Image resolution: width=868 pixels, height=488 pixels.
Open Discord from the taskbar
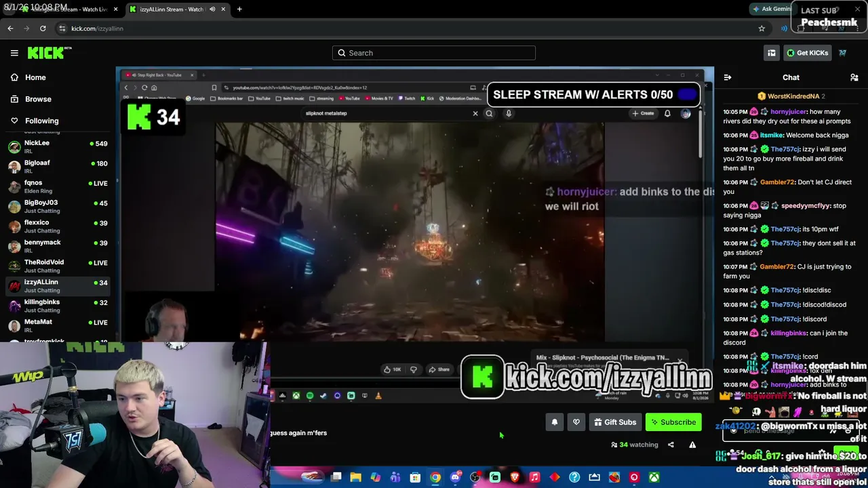click(455, 478)
